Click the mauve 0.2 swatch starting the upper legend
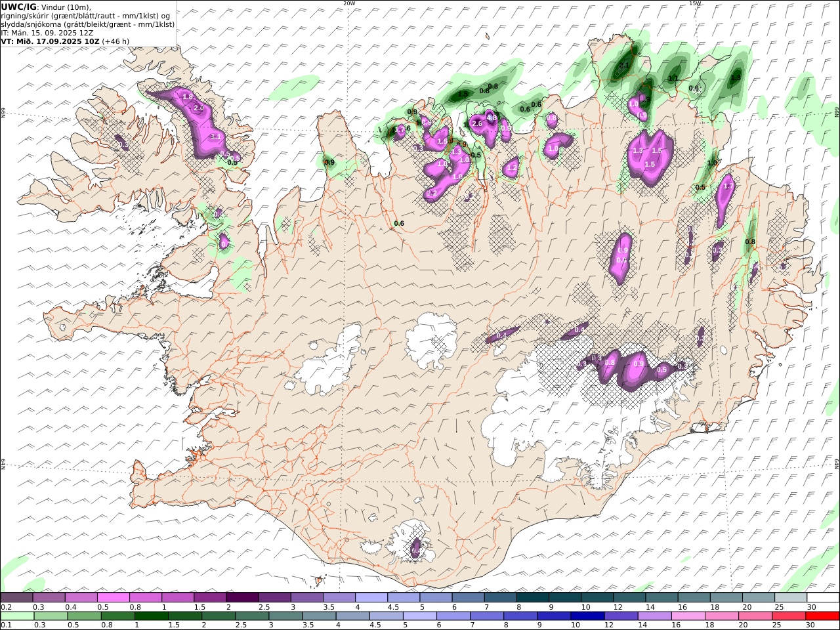The width and height of the screenshot is (840, 630). tap(16, 598)
